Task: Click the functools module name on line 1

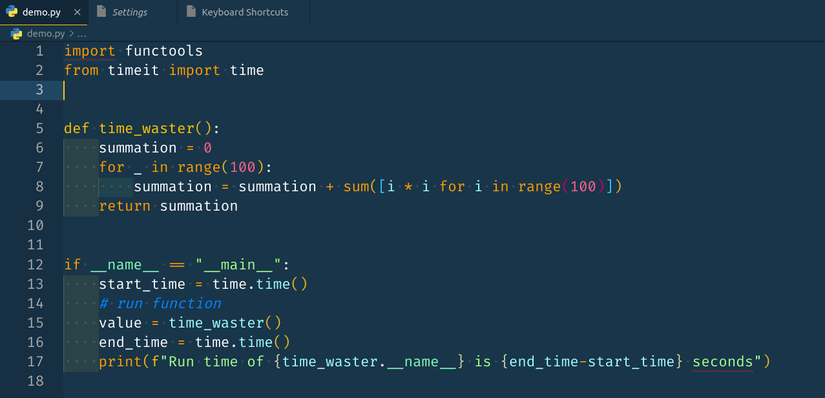Action: coord(164,51)
